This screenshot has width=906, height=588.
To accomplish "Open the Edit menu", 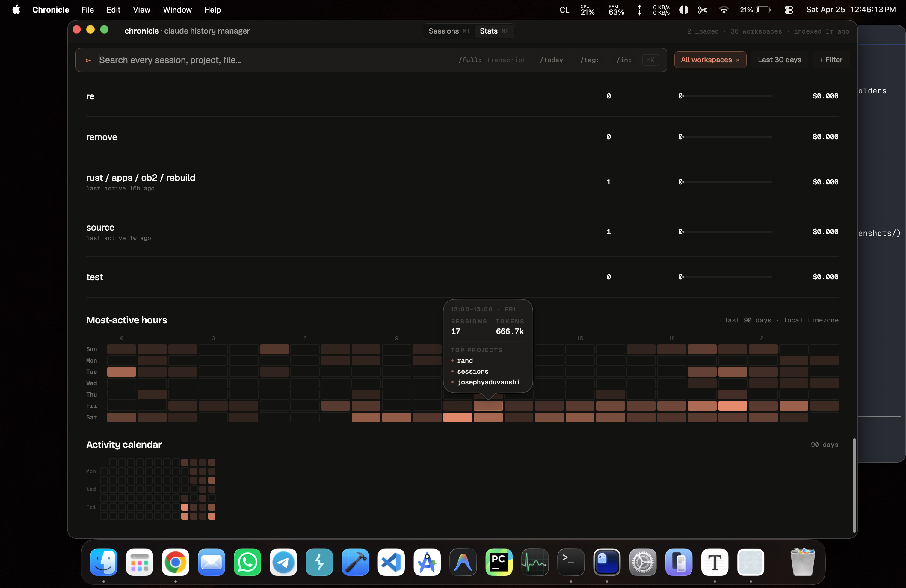I will click(x=114, y=10).
